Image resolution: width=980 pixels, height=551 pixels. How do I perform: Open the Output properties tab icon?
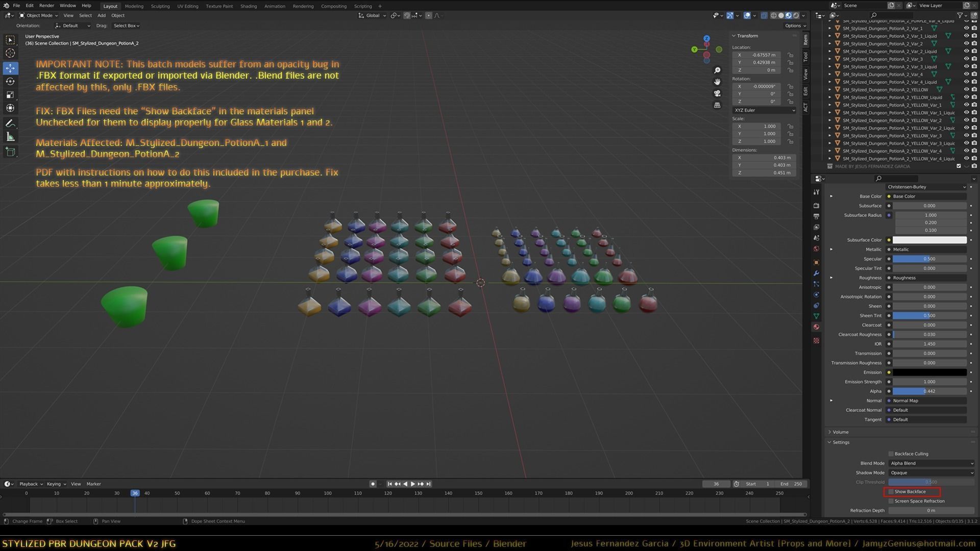[816, 216]
